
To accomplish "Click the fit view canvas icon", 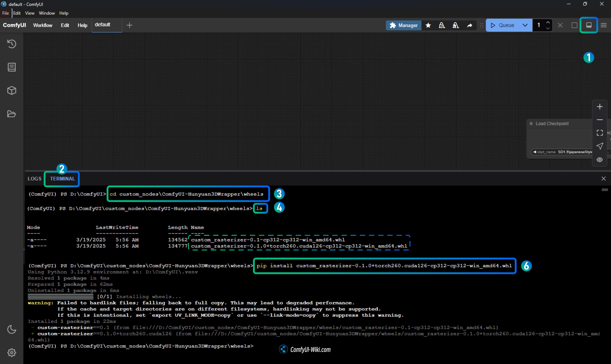I will [600, 133].
